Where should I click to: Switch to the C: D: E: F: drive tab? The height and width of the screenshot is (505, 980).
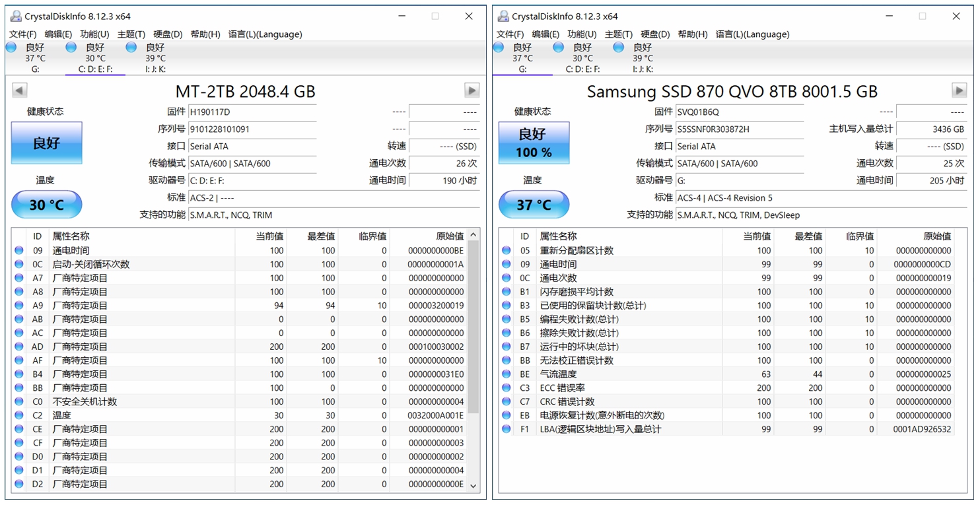pos(94,58)
